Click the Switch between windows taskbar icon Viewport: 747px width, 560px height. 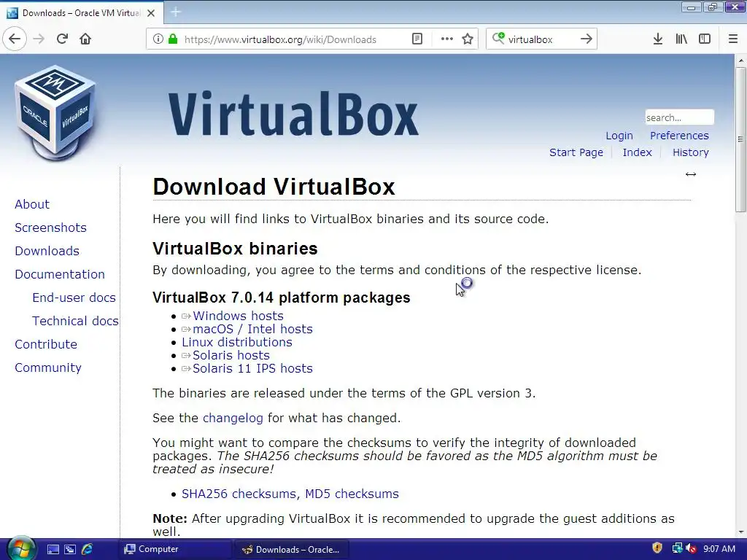point(70,550)
